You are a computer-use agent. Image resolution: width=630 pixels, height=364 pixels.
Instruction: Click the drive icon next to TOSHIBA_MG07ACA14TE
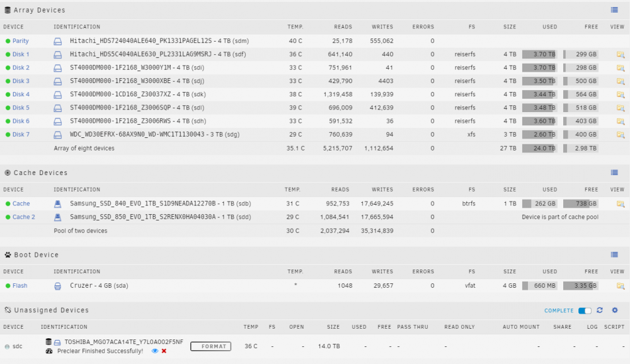click(x=57, y=343)
